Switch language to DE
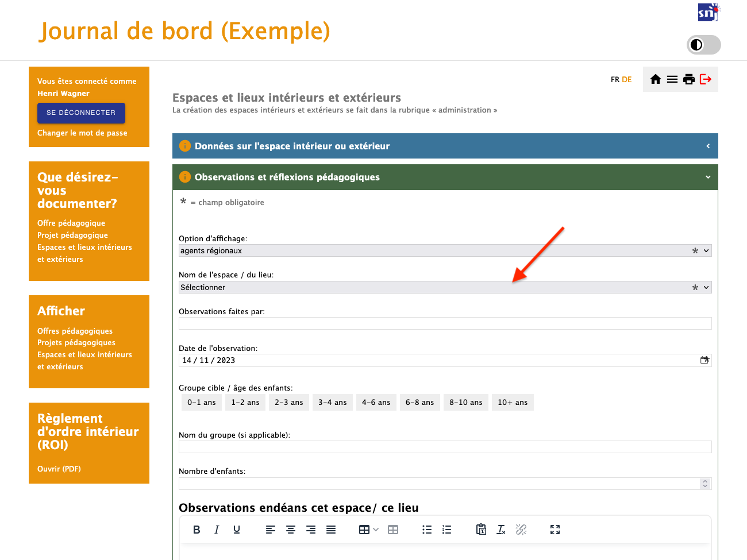Screen dimensions: 747x560 [627, 79]
